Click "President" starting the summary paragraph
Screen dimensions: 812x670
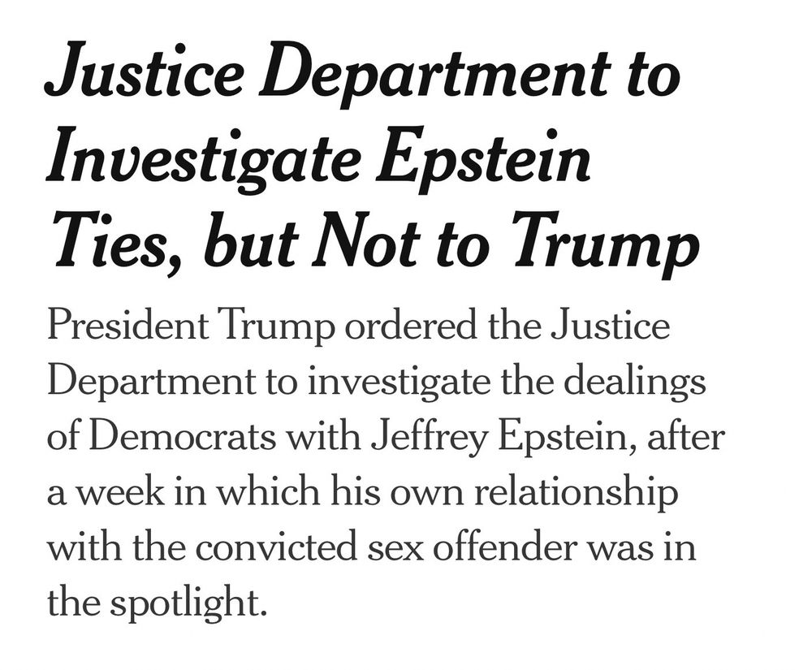[128, 325]
